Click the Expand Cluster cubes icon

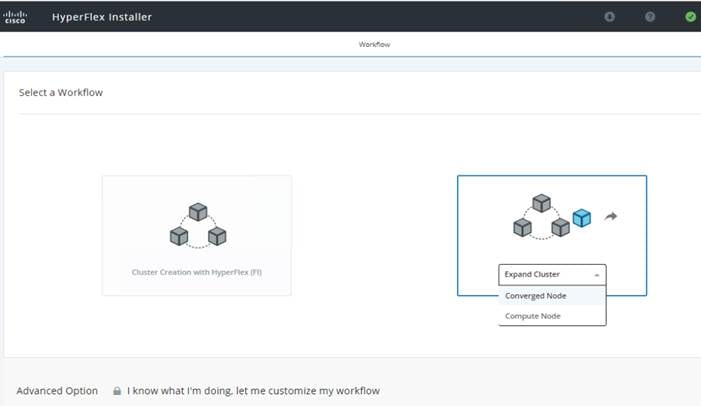(x=541, y=217)
